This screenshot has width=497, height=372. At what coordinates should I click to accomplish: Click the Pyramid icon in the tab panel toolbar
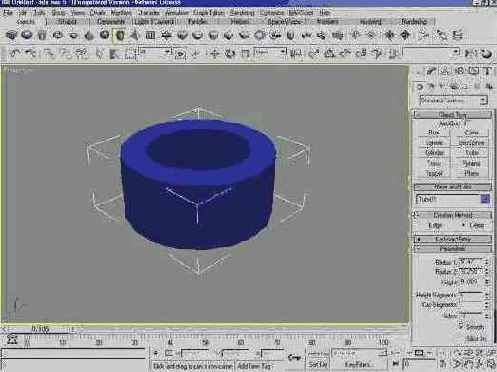click(135, 35)
